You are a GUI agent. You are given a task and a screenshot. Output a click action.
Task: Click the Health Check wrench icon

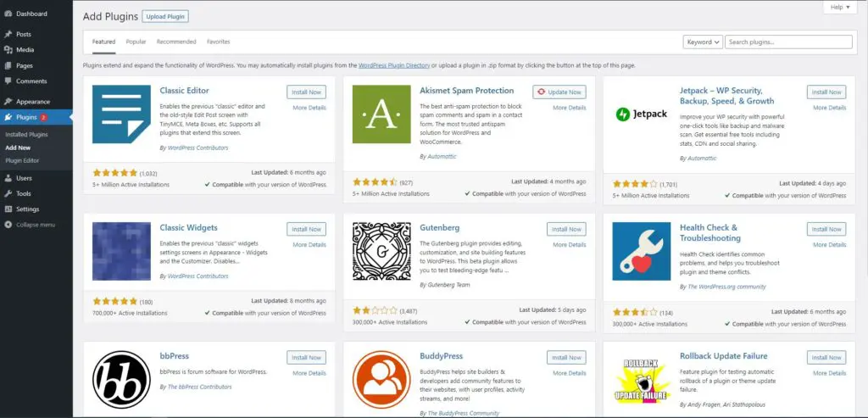[642, 251]
